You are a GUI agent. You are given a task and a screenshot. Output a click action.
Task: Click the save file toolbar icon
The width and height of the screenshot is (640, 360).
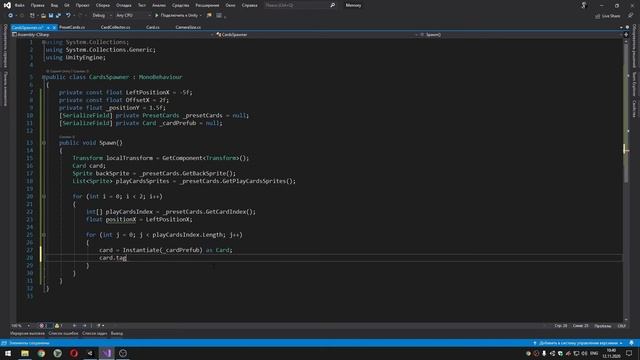[x=51, y=16]
